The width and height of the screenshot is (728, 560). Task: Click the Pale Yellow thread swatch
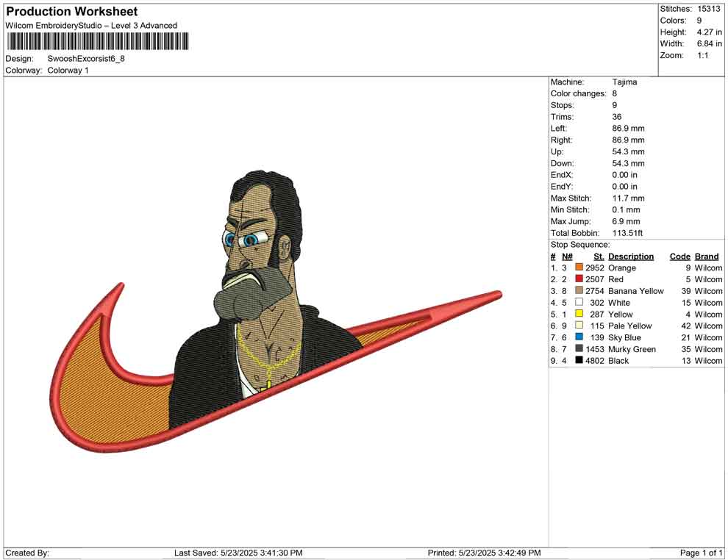[x=579, y=326]
